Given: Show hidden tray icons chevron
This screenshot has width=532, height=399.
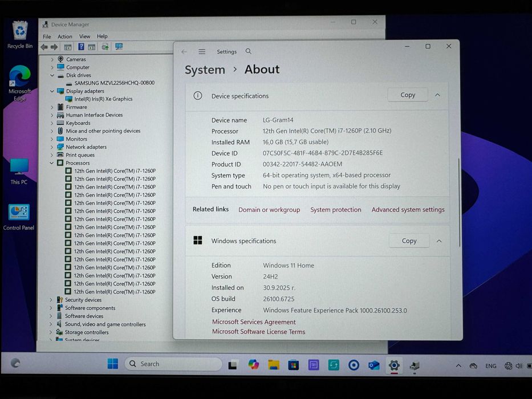Looking at the screenshot, I should [458, 366].
